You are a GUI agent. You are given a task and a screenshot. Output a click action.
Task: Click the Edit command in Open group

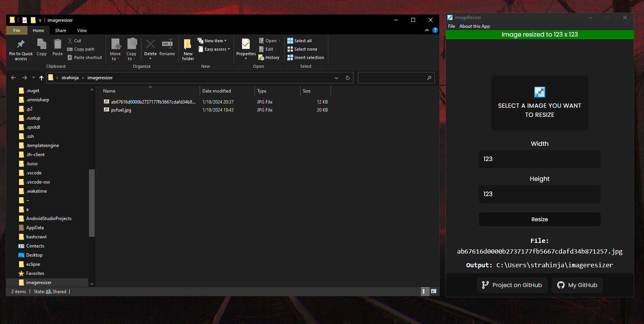(x=266, y=49)
